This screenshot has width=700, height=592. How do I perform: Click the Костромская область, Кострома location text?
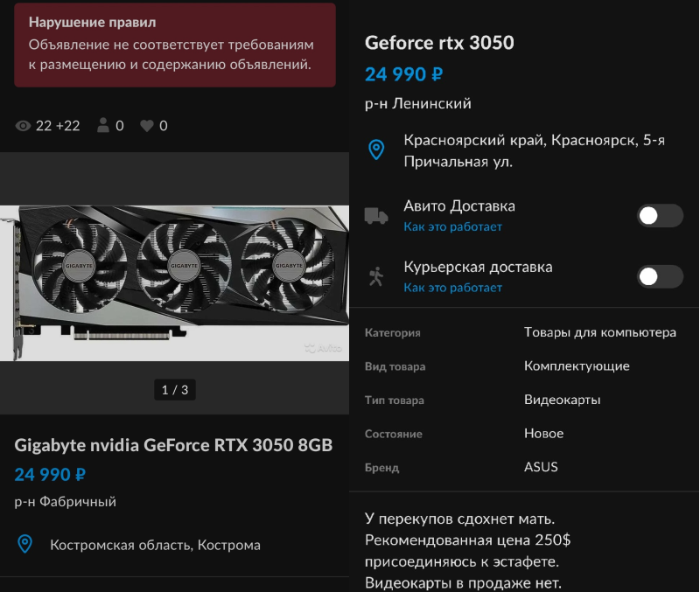[x=155, y=545]
